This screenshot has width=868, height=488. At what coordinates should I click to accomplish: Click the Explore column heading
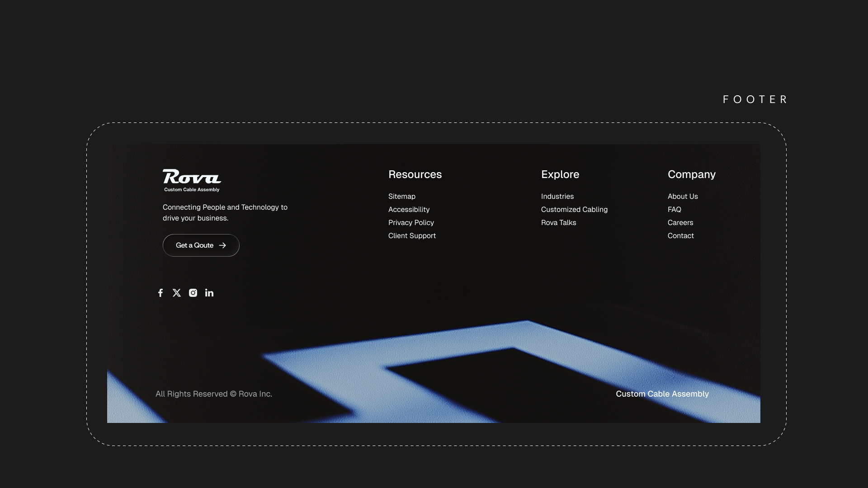(560, 174)
